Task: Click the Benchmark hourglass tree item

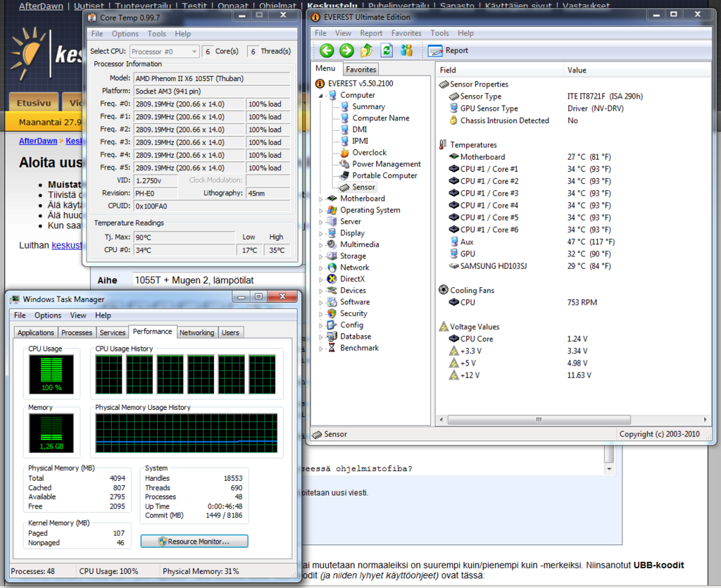Action: tap(359, 348)
